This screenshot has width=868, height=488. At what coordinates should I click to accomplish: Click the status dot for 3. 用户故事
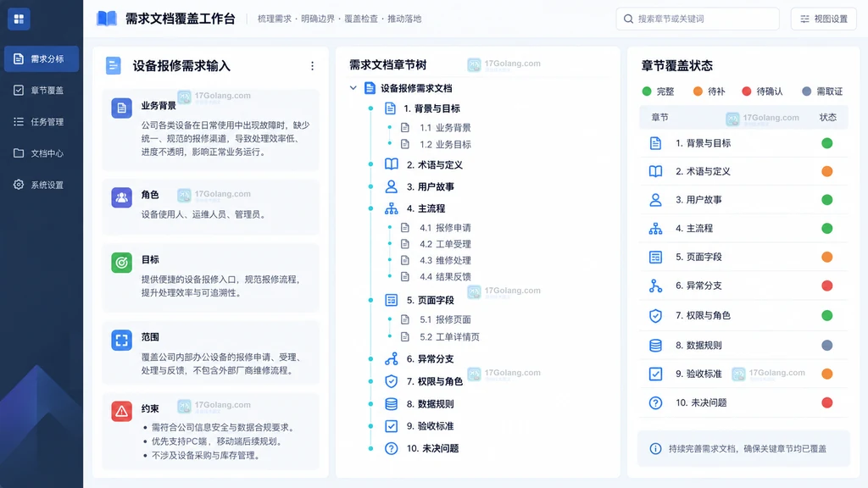(x=827, y=200)
